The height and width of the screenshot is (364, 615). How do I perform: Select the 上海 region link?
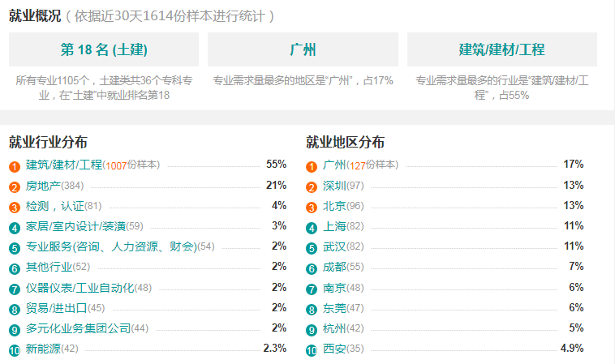pyautogui.click(x=334, y=226)
